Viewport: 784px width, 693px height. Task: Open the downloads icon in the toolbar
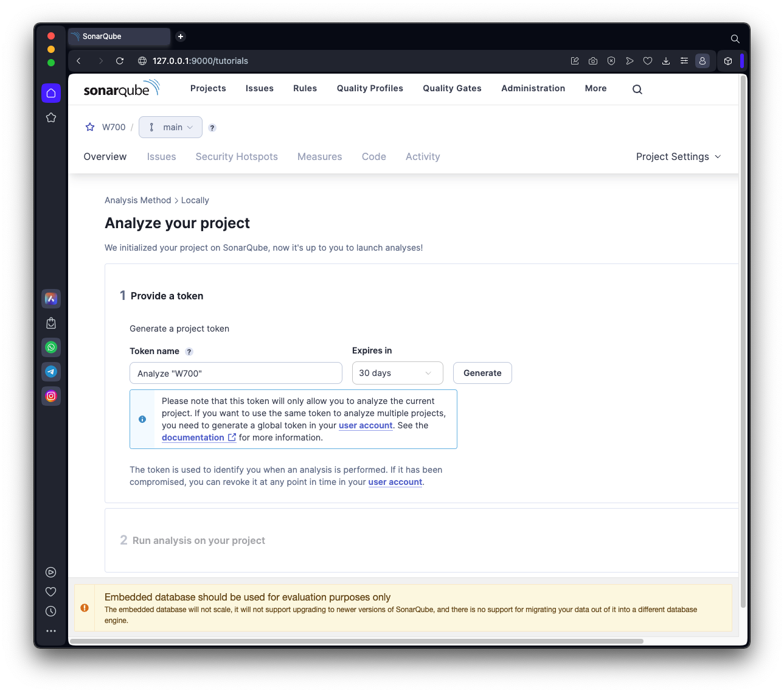tap(666, 61)
